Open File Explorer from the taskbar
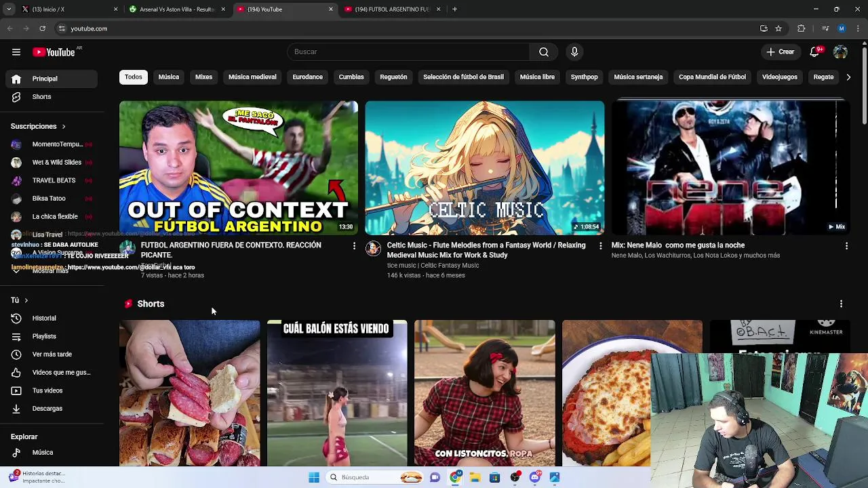This screenshot has width=868, height=488. tap(475, 477)
